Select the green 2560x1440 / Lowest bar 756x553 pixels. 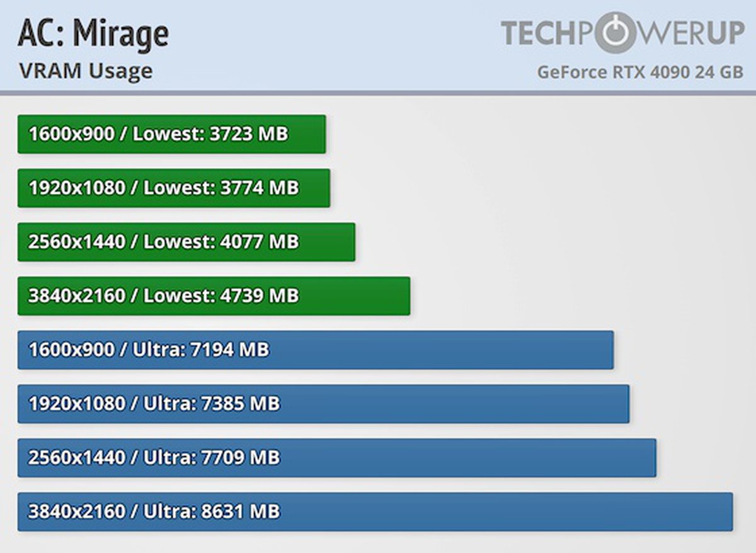tap(186, 242)
